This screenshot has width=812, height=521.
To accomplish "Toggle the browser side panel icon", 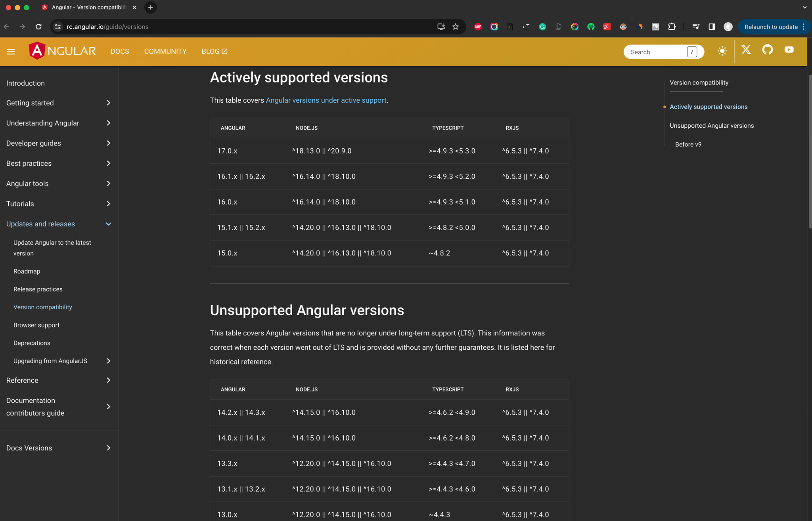I will coord(712,27).
